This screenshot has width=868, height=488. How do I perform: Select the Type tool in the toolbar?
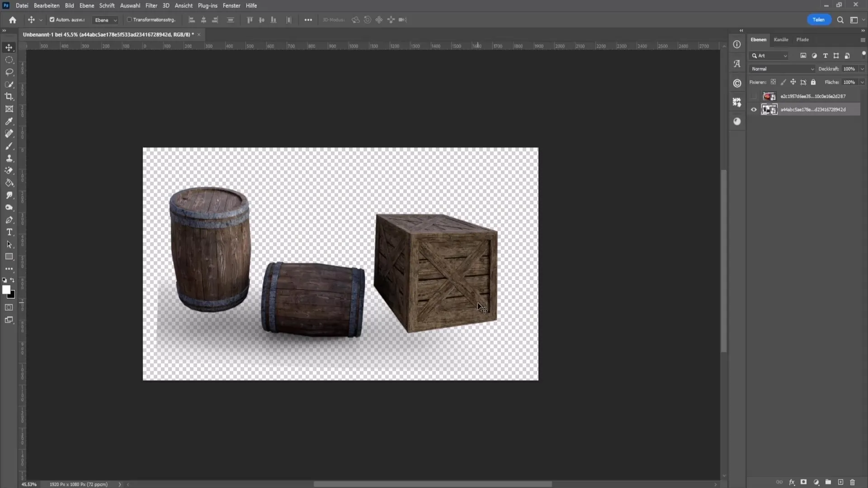coord(9,232)
